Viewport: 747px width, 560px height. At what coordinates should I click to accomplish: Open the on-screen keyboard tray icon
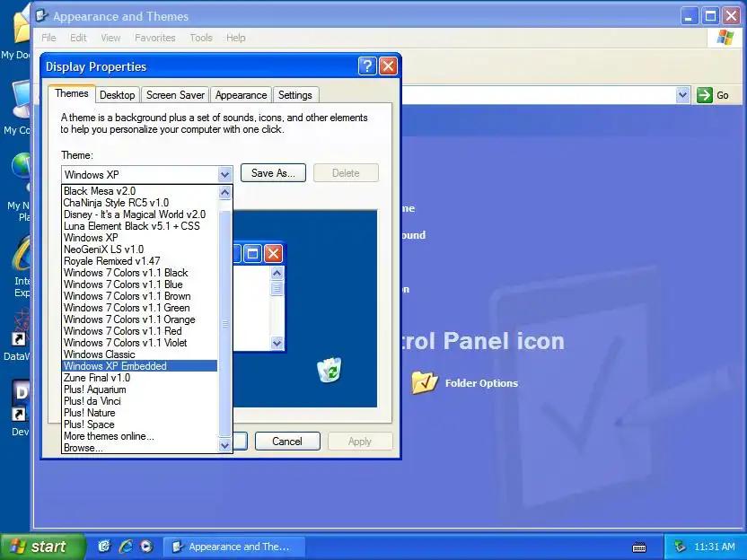pyautogui.click(x=639, y=547)
